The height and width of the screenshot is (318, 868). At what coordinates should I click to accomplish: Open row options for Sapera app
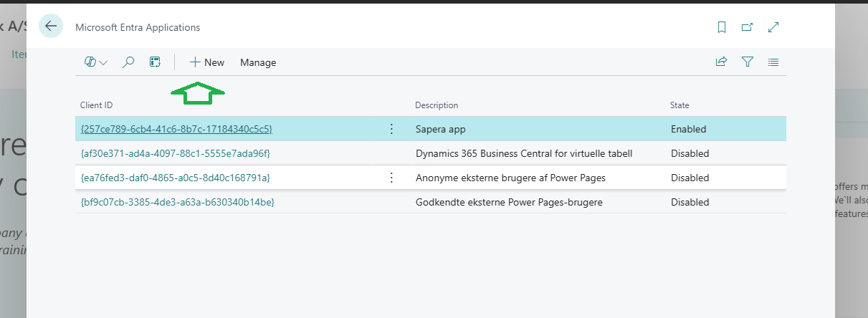tap(391, 129)
